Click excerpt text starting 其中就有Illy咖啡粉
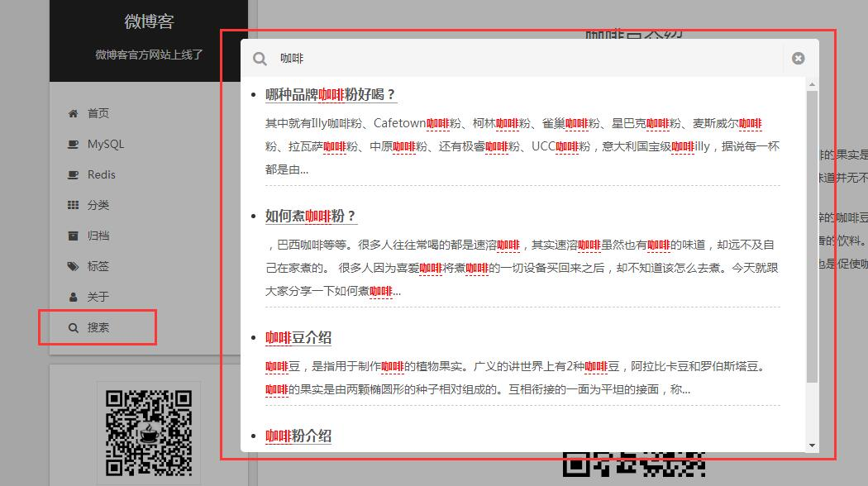This screenshot has width=868, height=486. click(x=522, y=146)
